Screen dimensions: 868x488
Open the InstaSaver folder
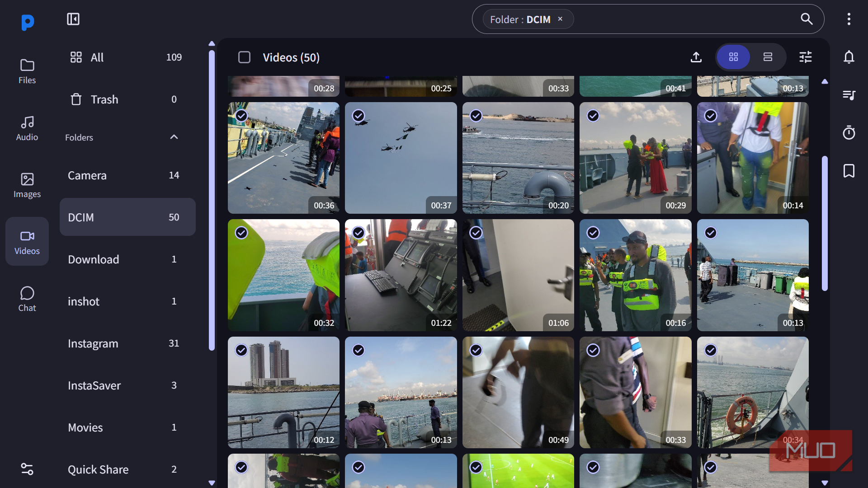[x=127, y=385]
